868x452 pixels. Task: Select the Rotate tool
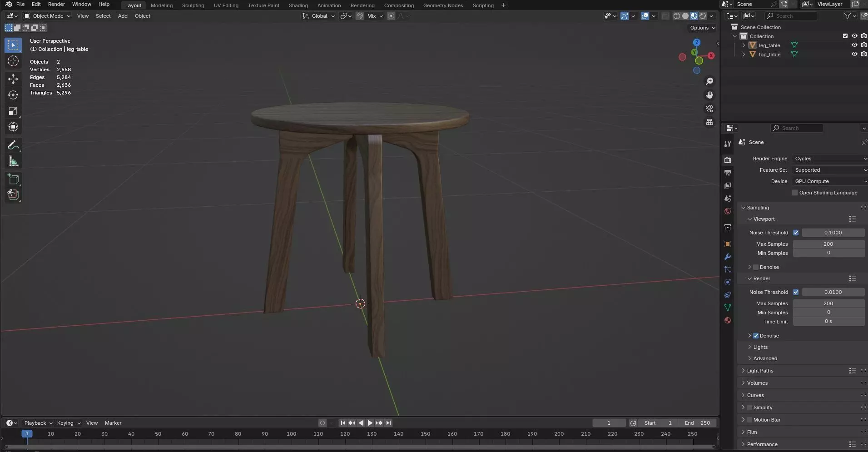pos(13,95)
